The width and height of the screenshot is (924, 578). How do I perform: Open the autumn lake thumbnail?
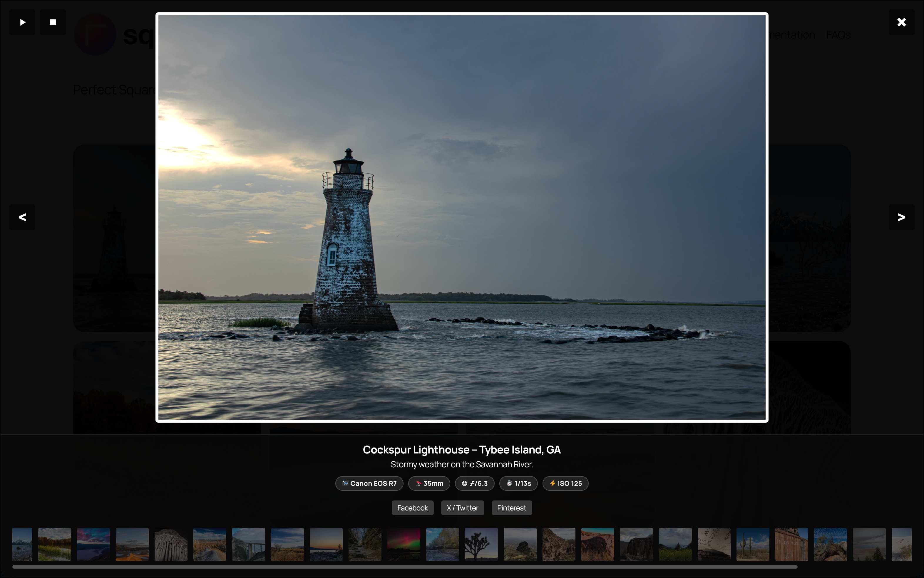[x=55, y=544]
